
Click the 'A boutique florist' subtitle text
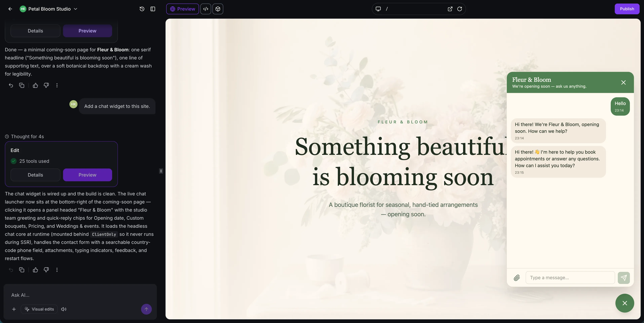(x=403, y=209)
